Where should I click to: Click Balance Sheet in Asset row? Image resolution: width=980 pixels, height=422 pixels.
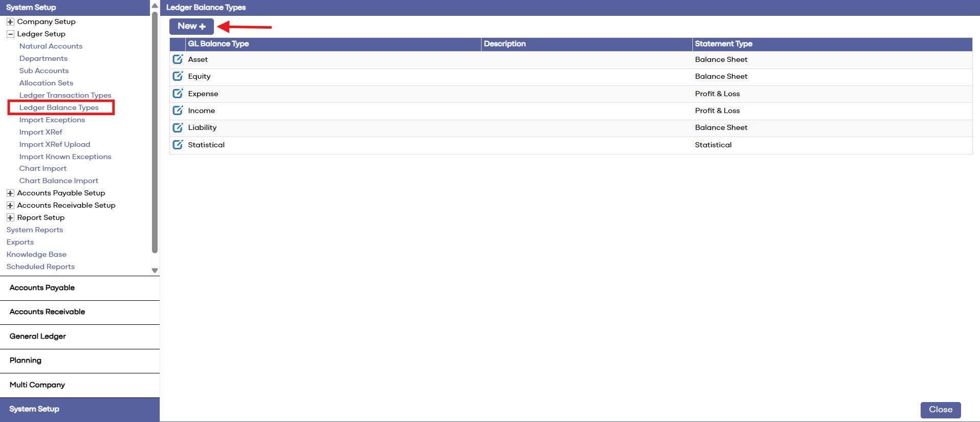coord(721,59)
